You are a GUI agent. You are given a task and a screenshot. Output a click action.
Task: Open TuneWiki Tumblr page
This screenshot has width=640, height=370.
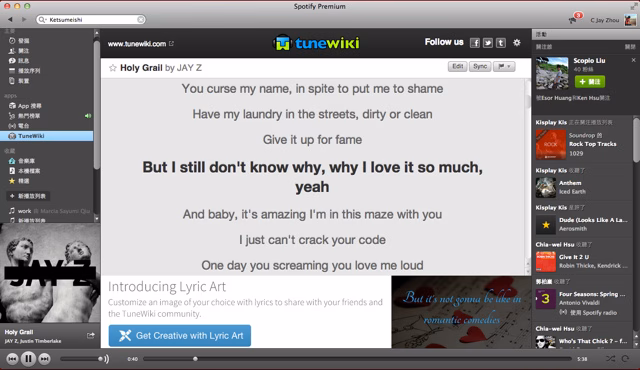coord(501,43)
